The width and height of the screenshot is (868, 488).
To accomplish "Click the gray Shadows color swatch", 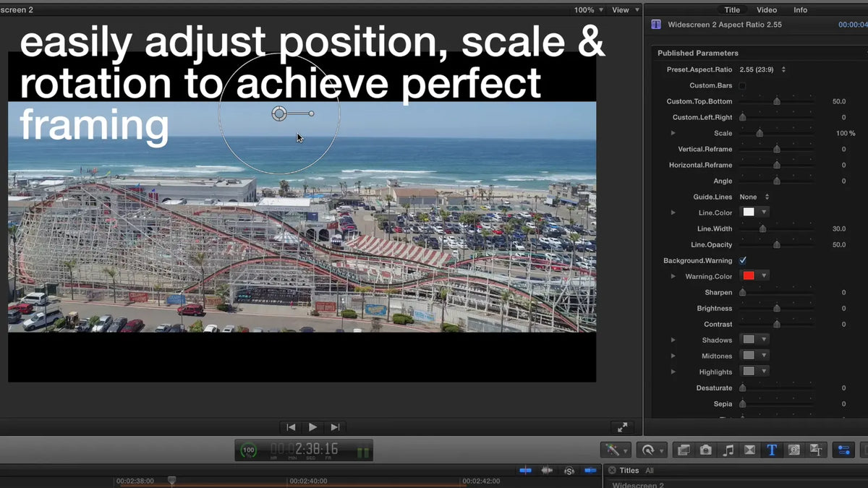I will pos(749,340).
